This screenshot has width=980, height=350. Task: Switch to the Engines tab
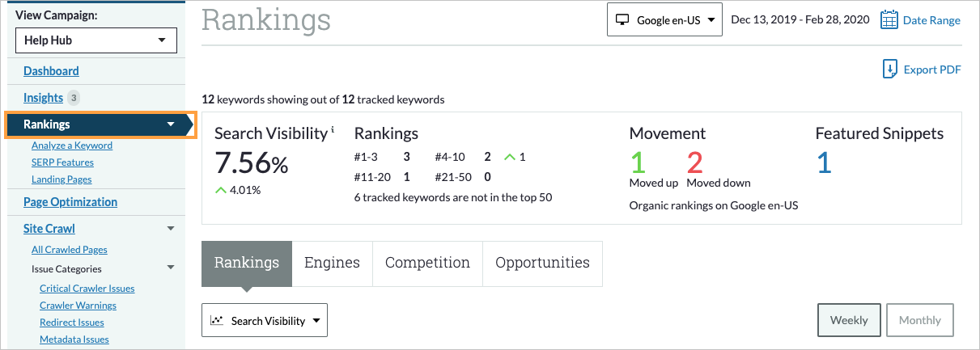tap(332, 263)
